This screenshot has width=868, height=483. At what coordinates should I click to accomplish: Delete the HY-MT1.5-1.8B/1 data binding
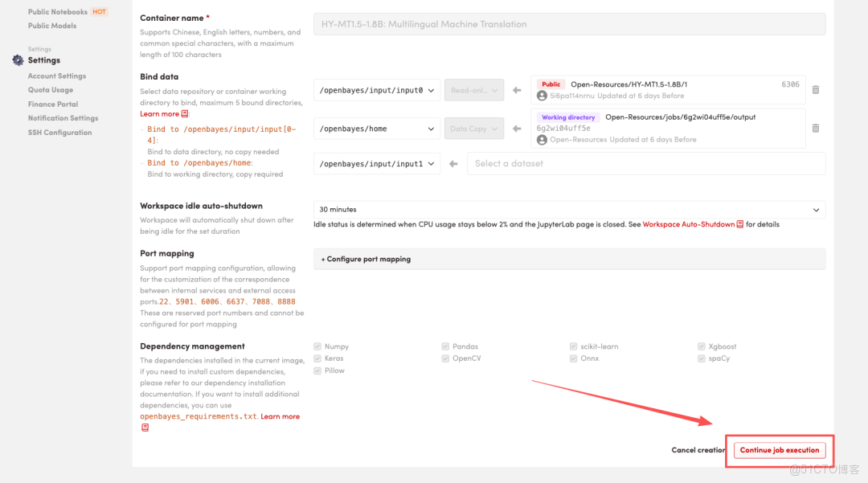click(815, 90)
